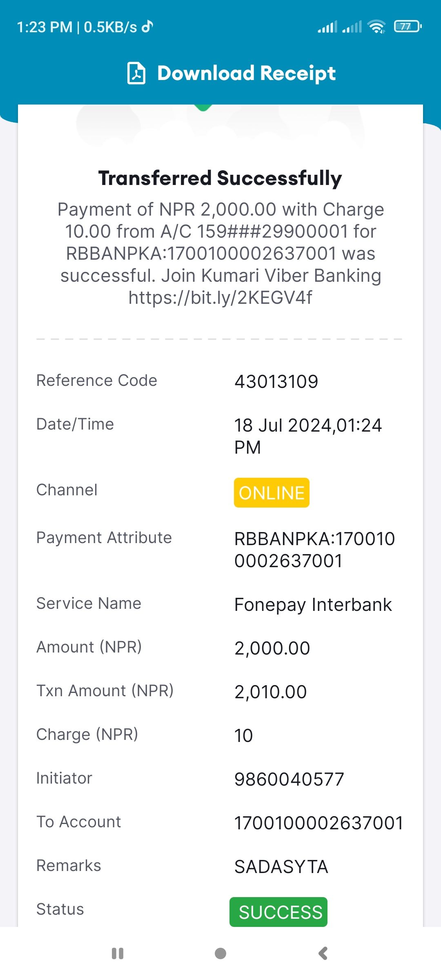This screenshot has height=980, width=441.
Task: Tap the initiator number 9860040577
Action: (289, 780)
